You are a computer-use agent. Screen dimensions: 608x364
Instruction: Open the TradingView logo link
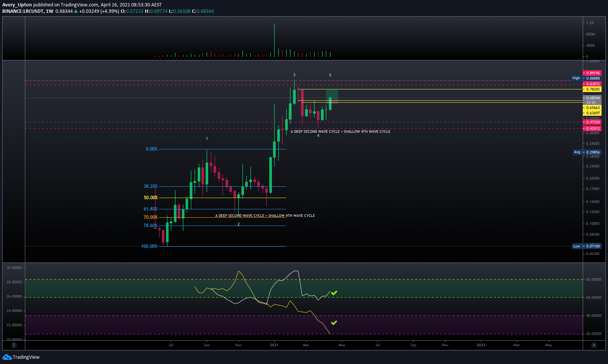pos(21,357)
